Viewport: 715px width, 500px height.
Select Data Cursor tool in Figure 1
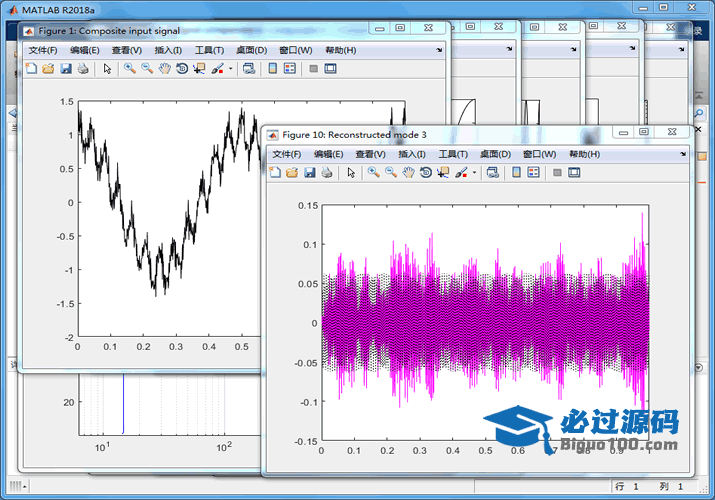pyautogui.click(x=199, y=69)
